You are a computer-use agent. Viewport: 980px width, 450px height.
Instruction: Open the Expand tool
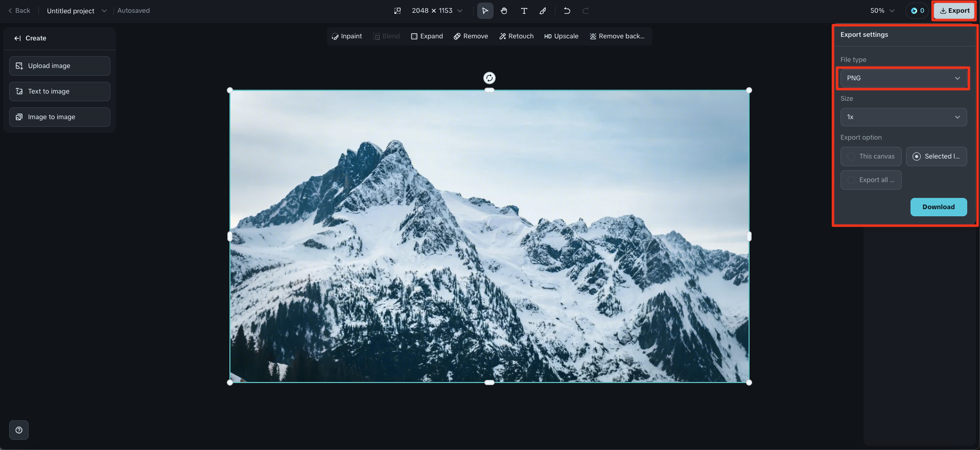(427, 36)
